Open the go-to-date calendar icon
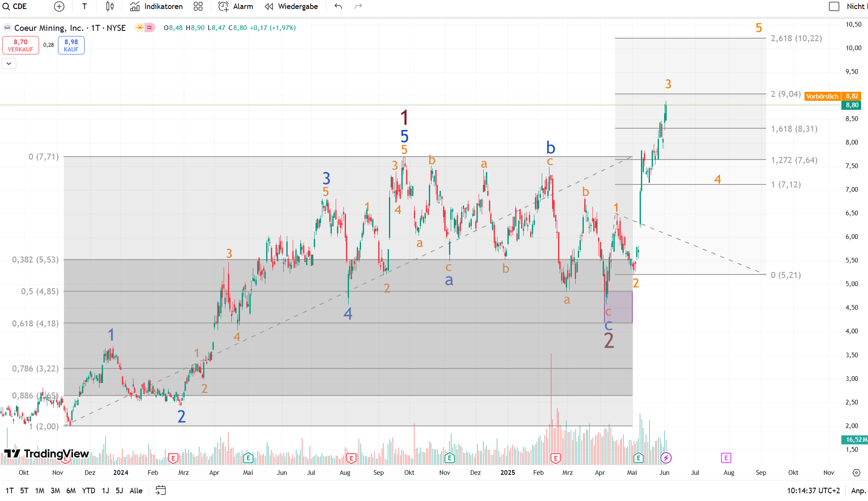 coord(161,490)
